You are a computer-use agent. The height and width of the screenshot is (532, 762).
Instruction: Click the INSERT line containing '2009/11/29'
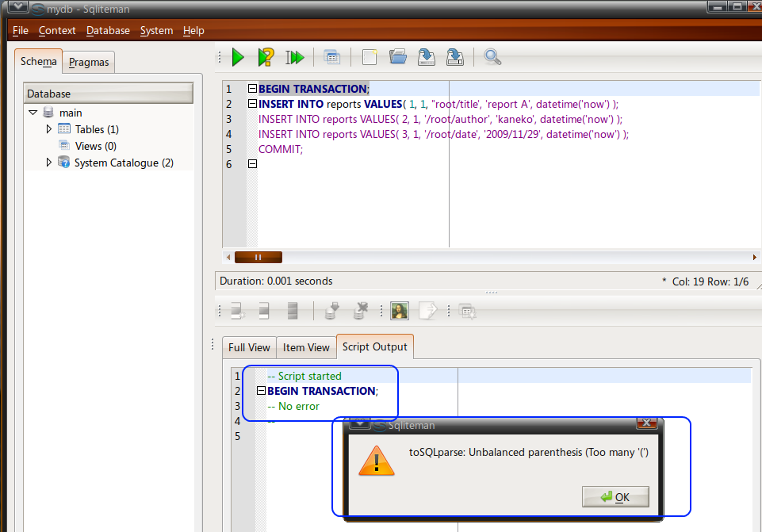[x=444, y=134]
